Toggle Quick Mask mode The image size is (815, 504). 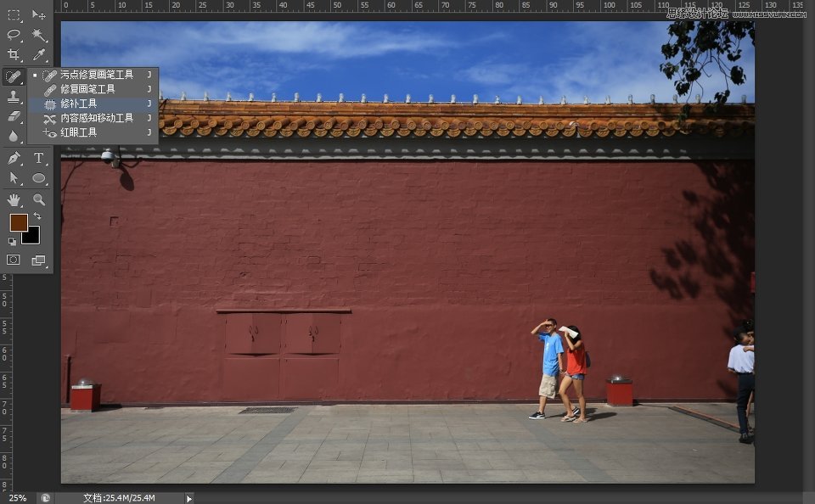pos(13,259)
